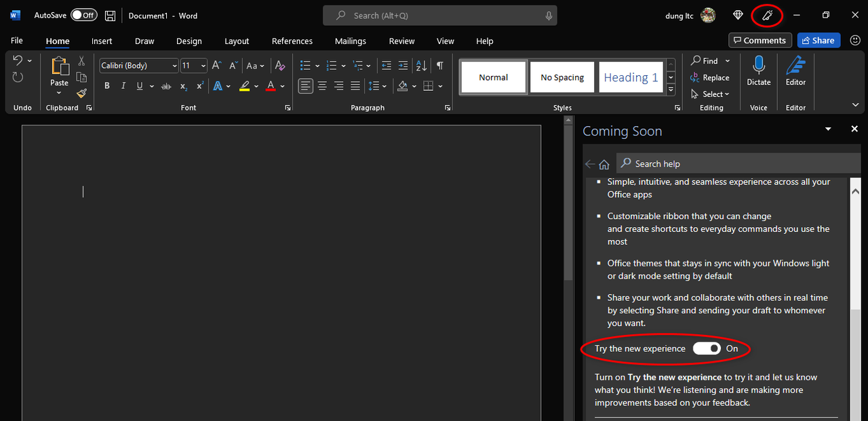Apply superscript formatting

(200, 86)
